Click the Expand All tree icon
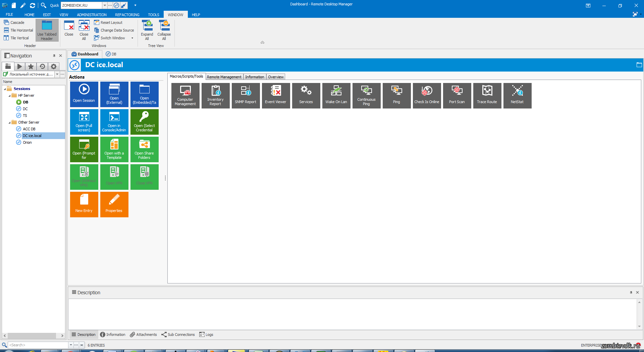The width and height of the screenshot is (644, 352). pyautogui.click(x=147, y=30)
